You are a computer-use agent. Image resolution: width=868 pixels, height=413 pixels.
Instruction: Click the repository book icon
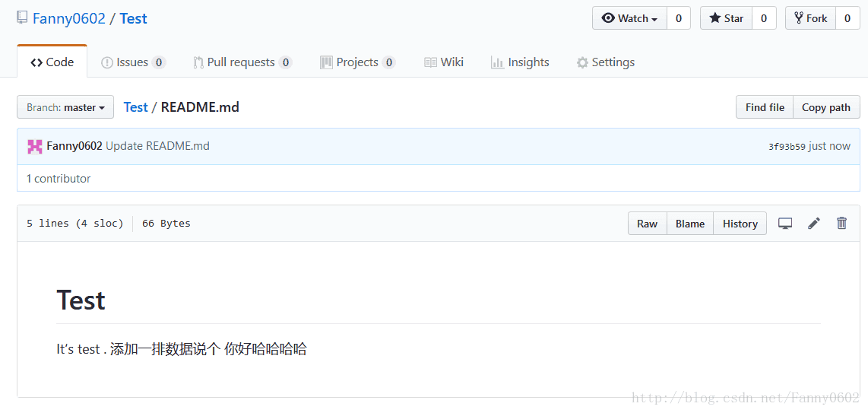click(22, 18)
